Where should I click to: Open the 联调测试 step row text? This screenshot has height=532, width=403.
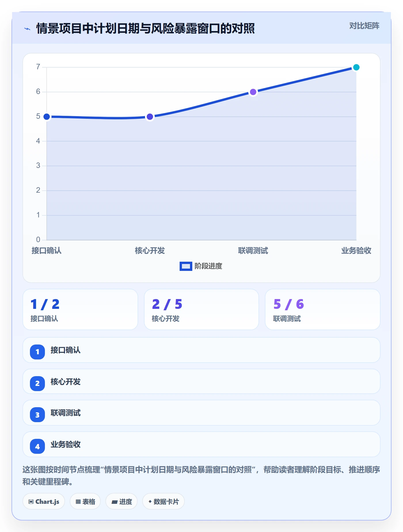click(66, 413)
